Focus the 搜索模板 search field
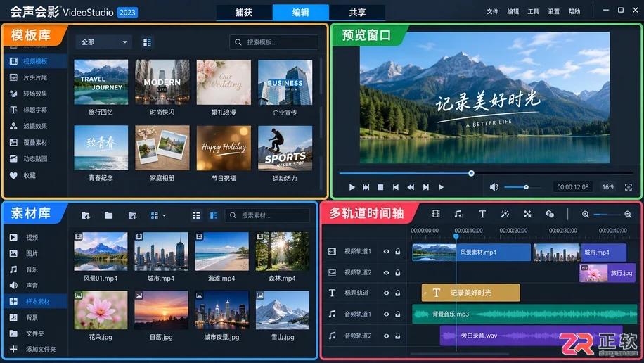644x363 pixels. pyautogui.click(x=273, y=42)
